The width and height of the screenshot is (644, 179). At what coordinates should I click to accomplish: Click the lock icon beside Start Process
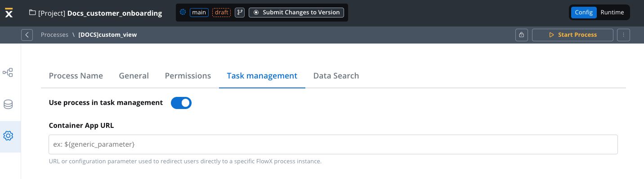tap(522, 35)
